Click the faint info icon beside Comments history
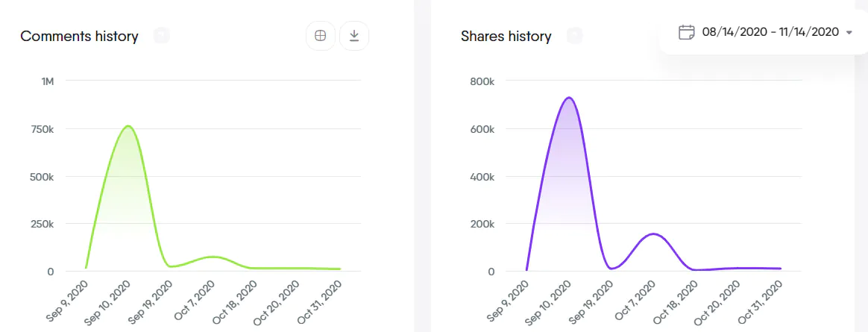This screenshot has width=868, height=332. [162, 36]
